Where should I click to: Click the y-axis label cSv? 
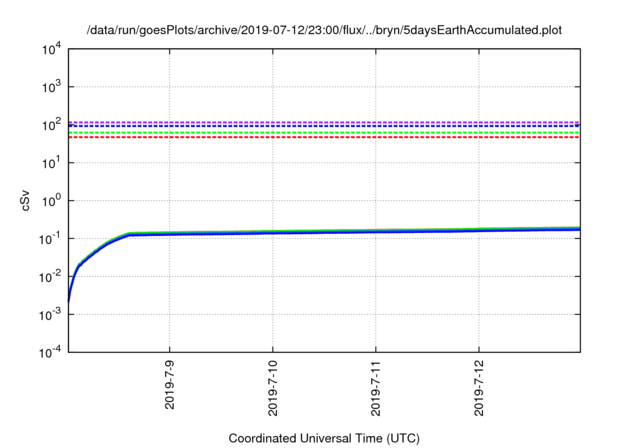point(25,200)
